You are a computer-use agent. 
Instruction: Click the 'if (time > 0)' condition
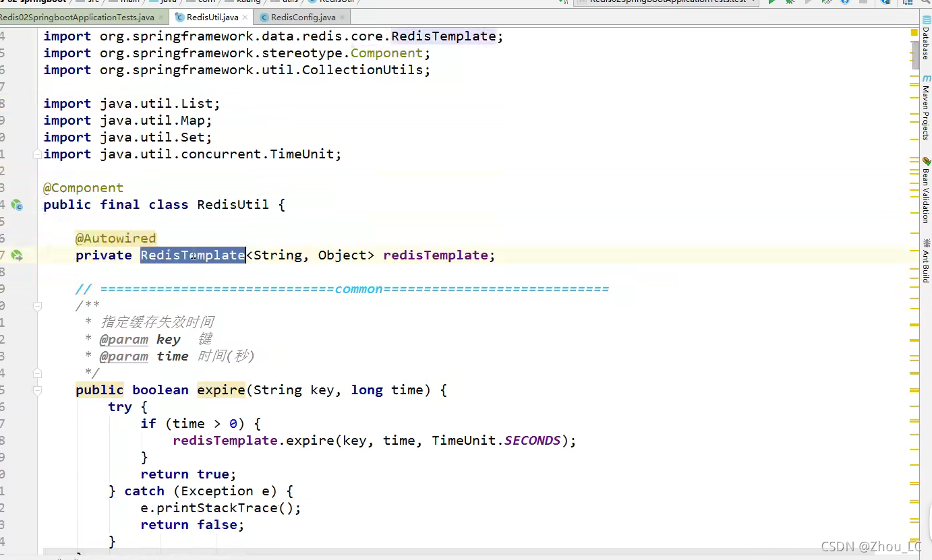tap(200, 424)
